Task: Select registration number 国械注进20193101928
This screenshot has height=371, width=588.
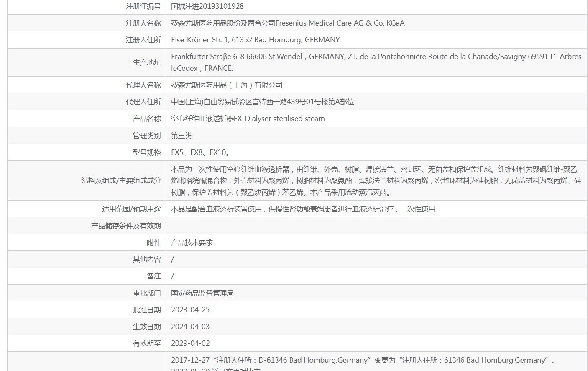Action: (x=207, y=6)
